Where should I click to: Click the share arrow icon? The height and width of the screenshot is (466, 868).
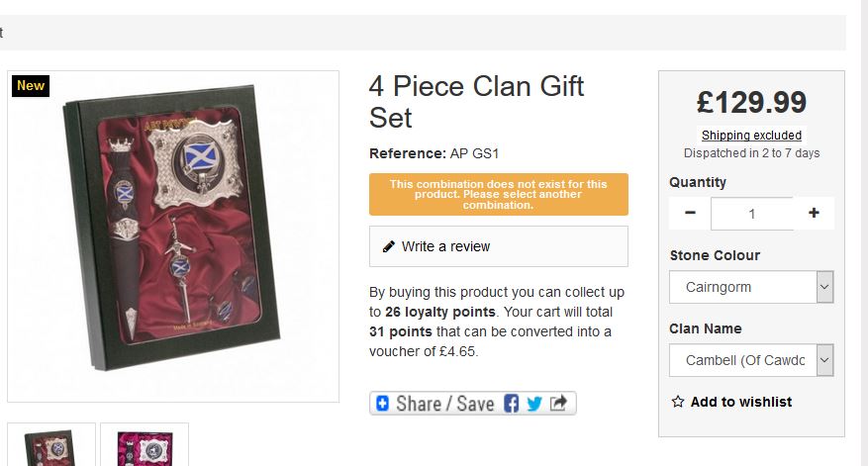coord(559,404)
